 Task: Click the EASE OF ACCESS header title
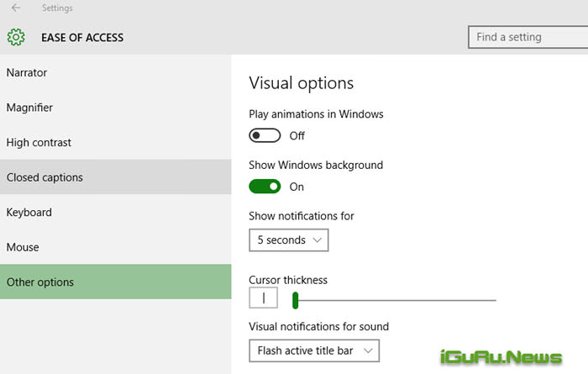point(82,37)
